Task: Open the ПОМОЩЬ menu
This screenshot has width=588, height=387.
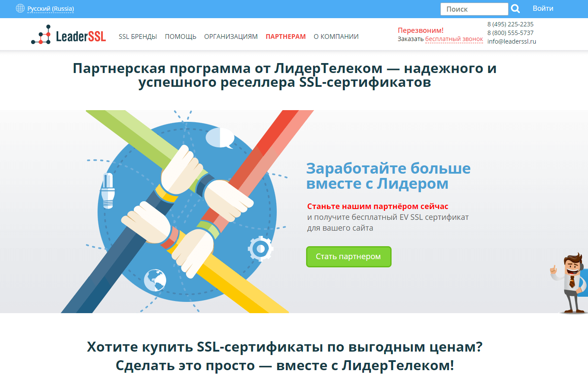Action: (x=180, y=37)
